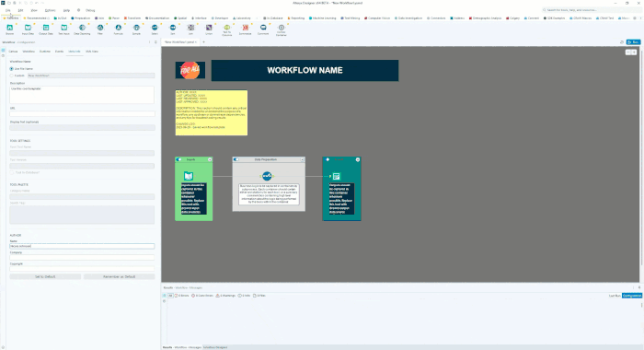Collapse the teal output container

click(x=358, y=159)
